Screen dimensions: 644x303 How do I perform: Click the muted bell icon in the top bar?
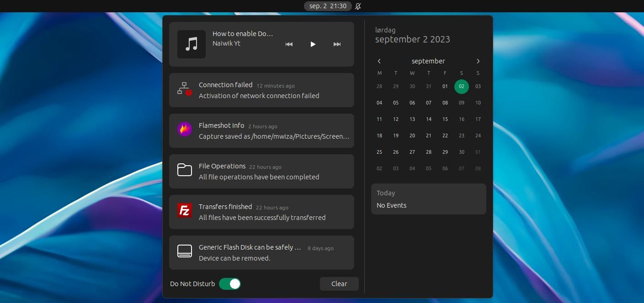point(358,6)
